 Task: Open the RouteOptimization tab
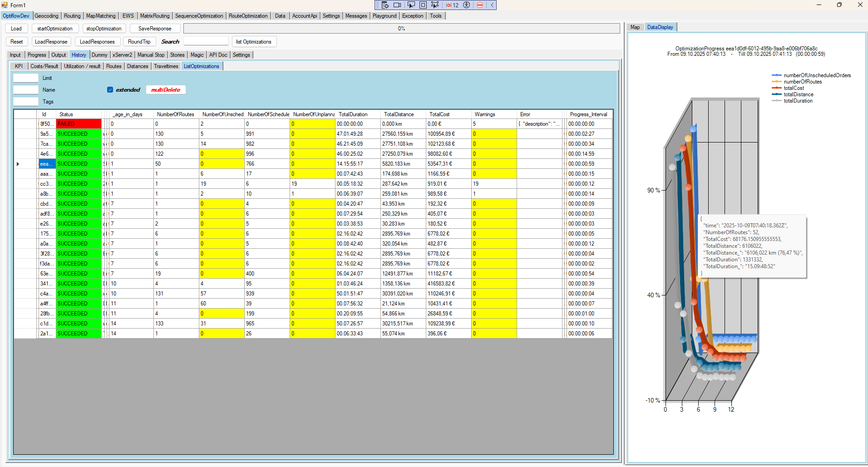[248, 16]
